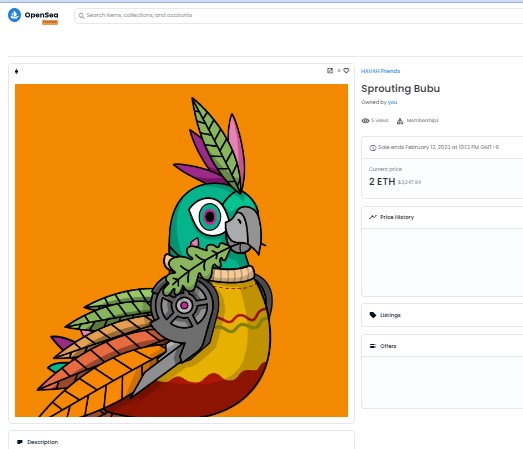Click the Sprouting Bubu parrot artwork
Screen dimensions: 523x449
(x=181, y=250)
